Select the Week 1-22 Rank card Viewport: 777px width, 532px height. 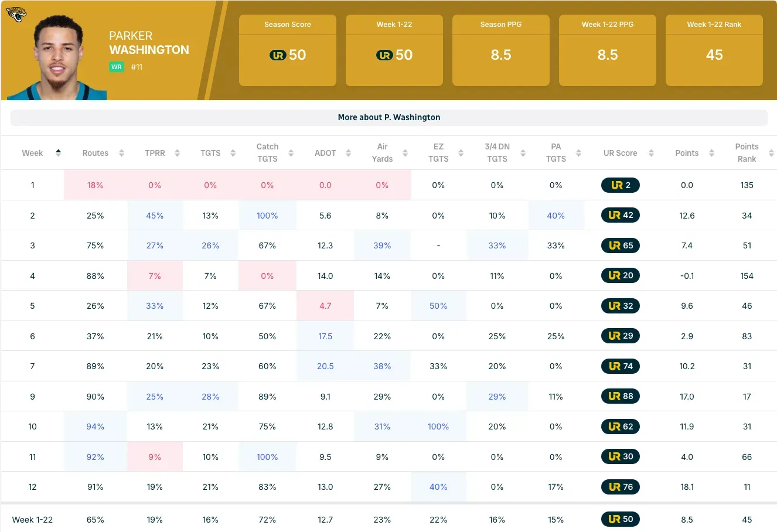pos(714,51)
